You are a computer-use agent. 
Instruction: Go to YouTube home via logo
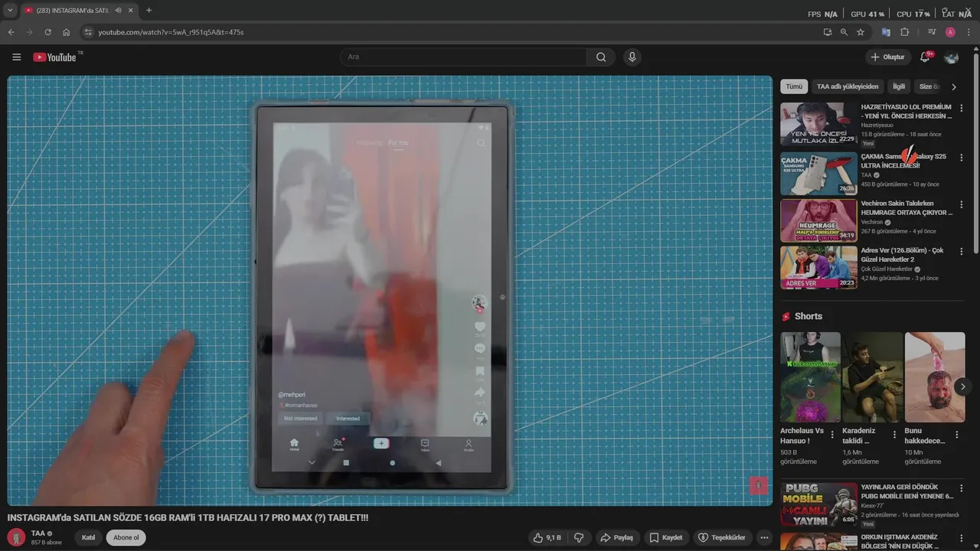(55, 57)
